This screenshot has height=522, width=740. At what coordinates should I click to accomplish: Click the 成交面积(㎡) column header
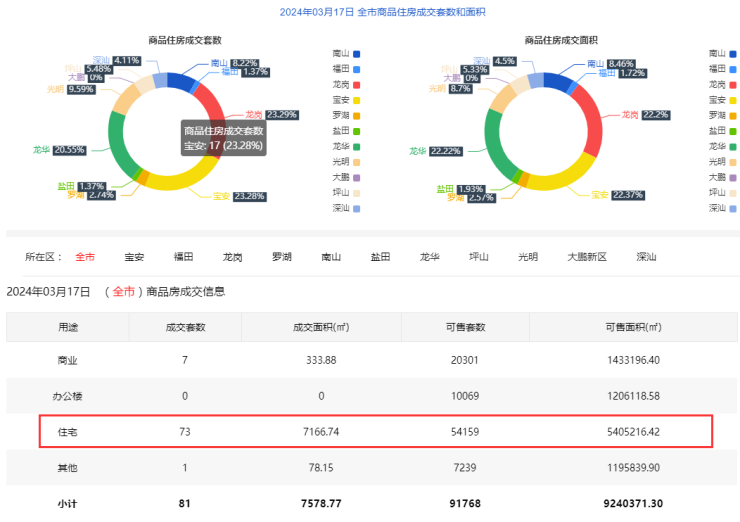[321, 327]
